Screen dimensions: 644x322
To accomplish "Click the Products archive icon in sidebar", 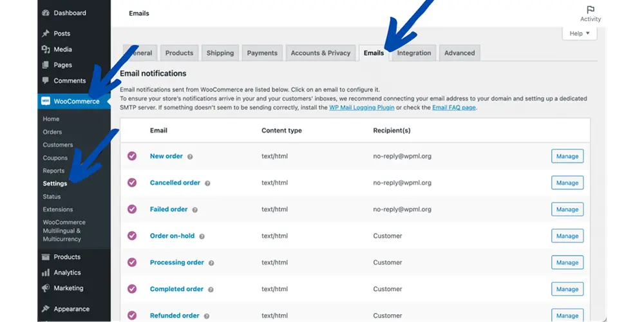I will (46, 257).
